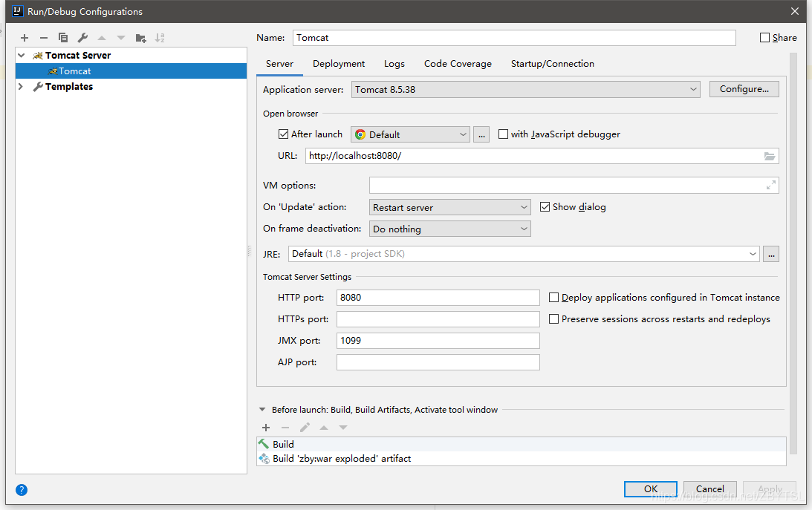Select Build task in before launch list
The height and width of the screenshot is (510, 812).
[522, 445]
